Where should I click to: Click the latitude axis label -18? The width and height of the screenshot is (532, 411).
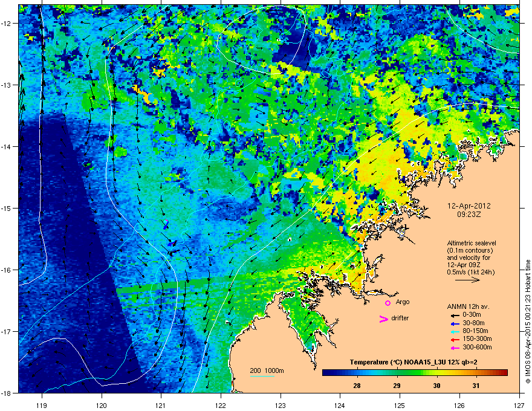pyautogui.click(x=7, y=393)
